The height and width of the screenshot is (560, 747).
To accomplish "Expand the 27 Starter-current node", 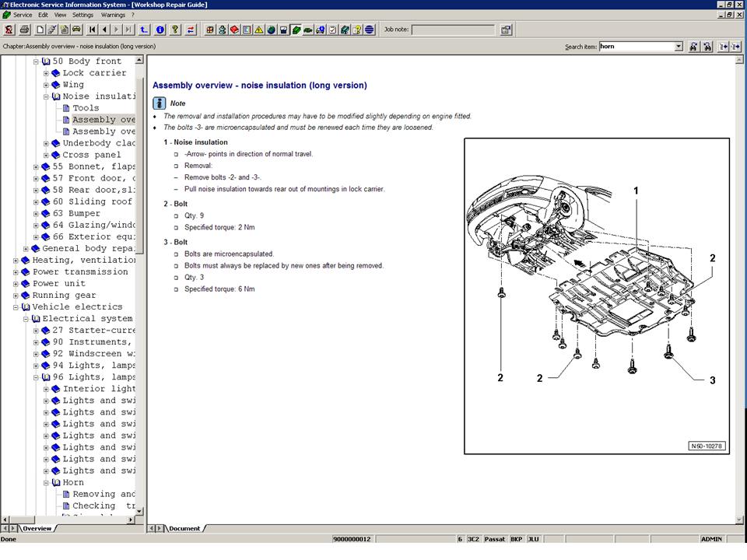I will 36,331.
